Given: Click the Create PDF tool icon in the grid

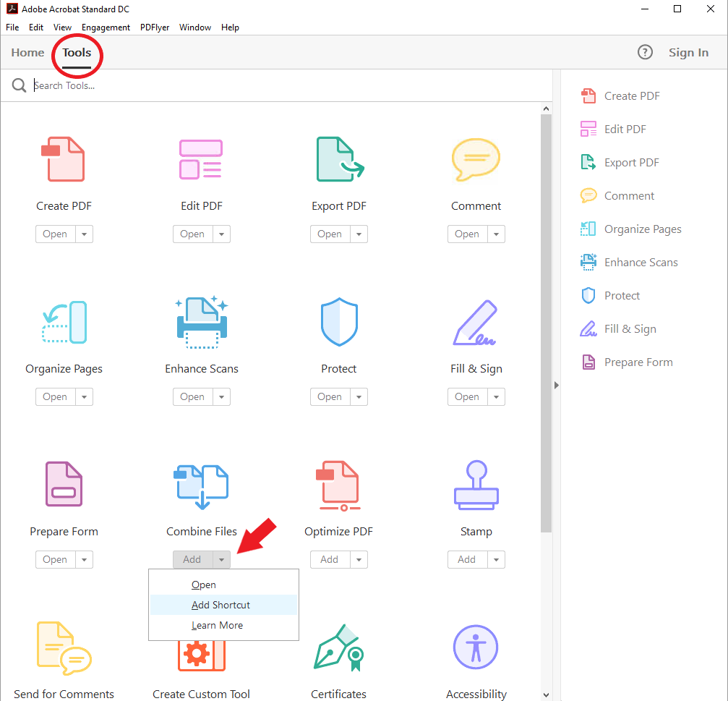Looking at the screenshot, I should 63,159.
